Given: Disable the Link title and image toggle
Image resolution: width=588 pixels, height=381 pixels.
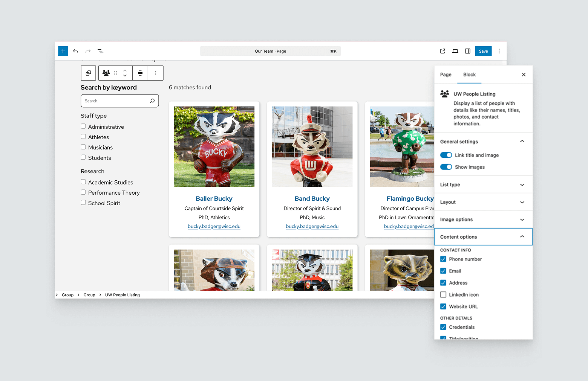Looking at the screenshot, I should point(446,155).
